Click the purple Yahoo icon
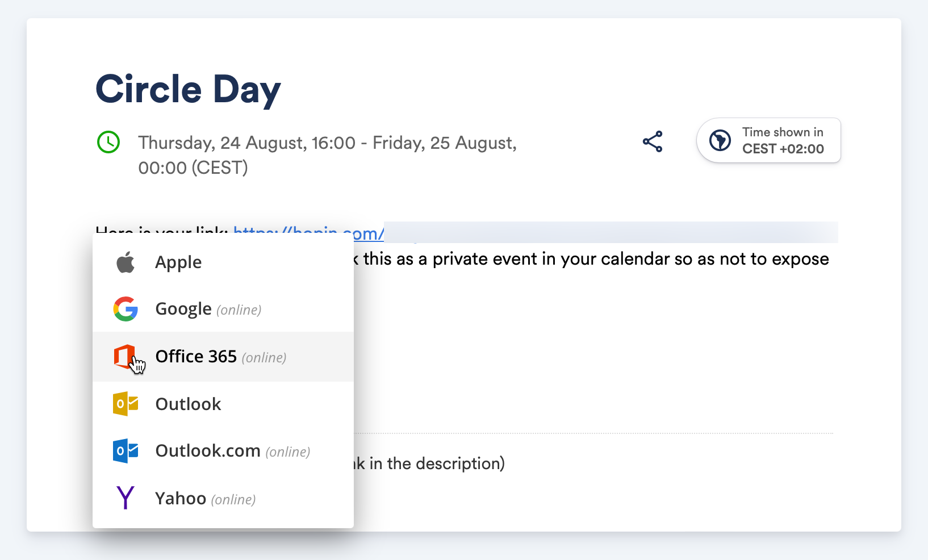Screen dimensions: 928x560 point(126,498)
